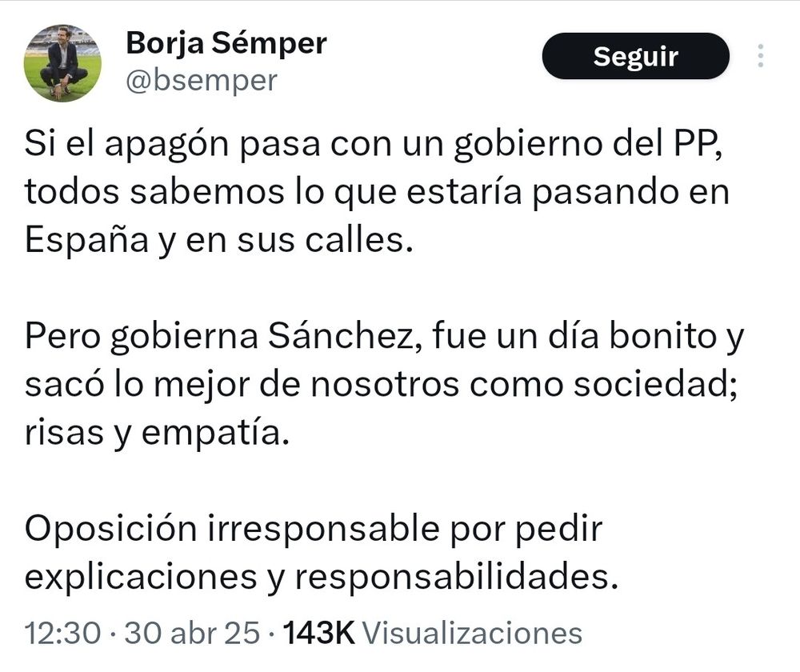Screen dimensions: 800x672
Task: Open the three-dot more options menu
Action: pyautogui.click(x=761, y=56)
